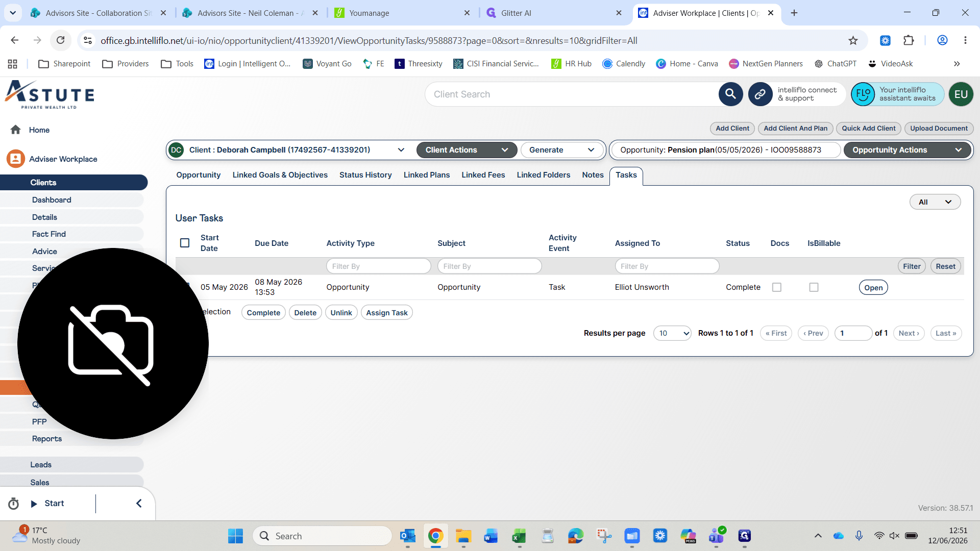Viewport: 980px width, 551px height.
Task: Click the Assign Task button
Action: [387, 313]
